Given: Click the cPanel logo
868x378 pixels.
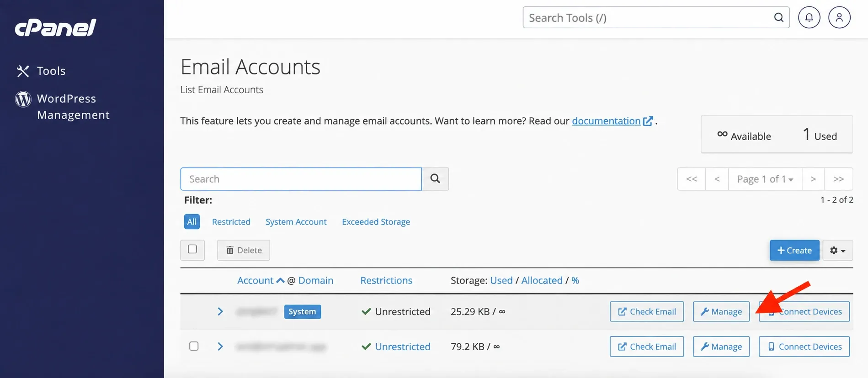Looking at the screenshot, I should pos(55,27).
